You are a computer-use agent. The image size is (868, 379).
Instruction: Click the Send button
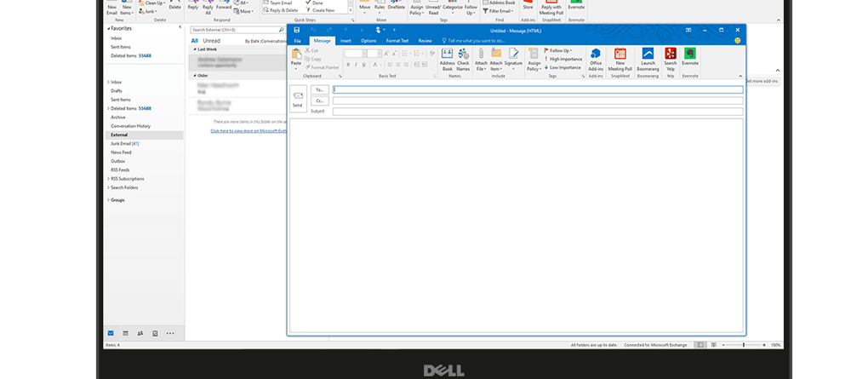[298, 99]
